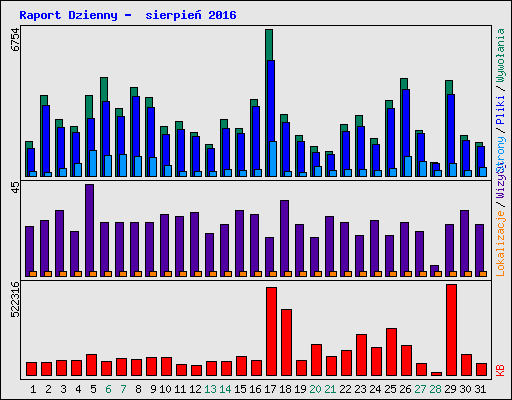The height and width of the screenshot is (400, 512).
Task: Click the day 31 label on the axis
Action: pos(480,389)
